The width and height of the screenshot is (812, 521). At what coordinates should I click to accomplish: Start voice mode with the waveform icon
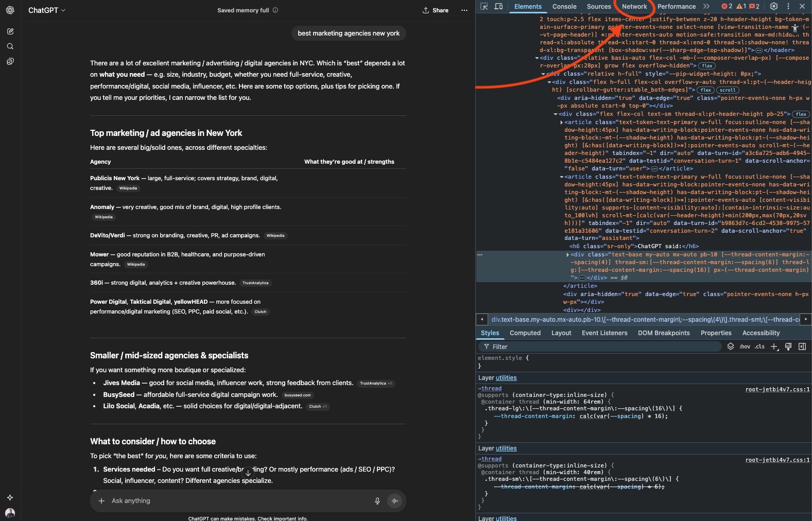pyautogui.click(x=395, y=501)
